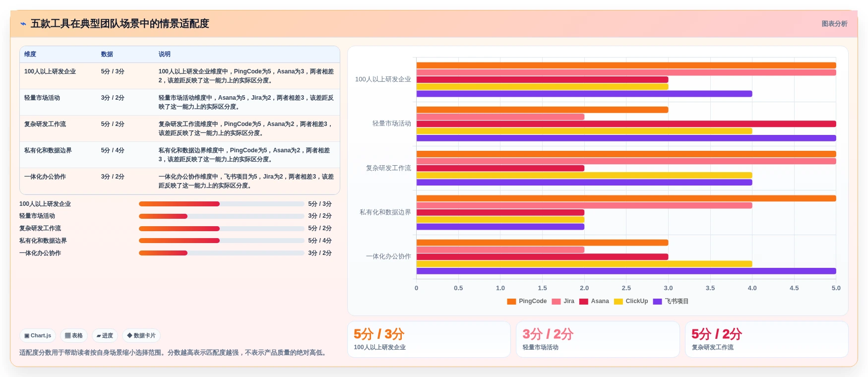Select the 数据卡片 chip
The width and height of the screenshot is (868, 377).
coord(141,336)
